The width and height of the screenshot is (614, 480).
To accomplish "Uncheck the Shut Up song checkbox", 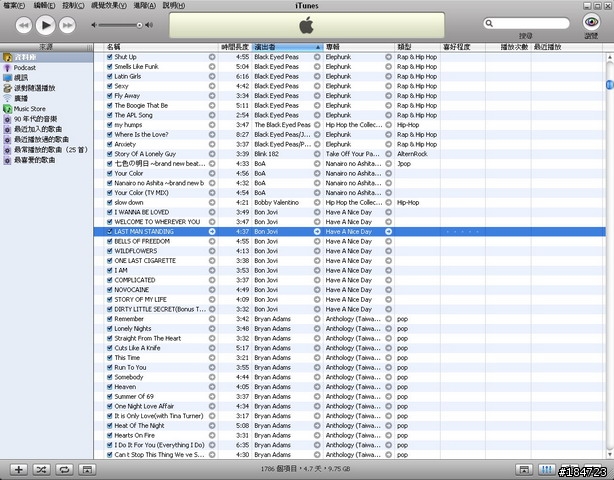I will tap(110, 57).
